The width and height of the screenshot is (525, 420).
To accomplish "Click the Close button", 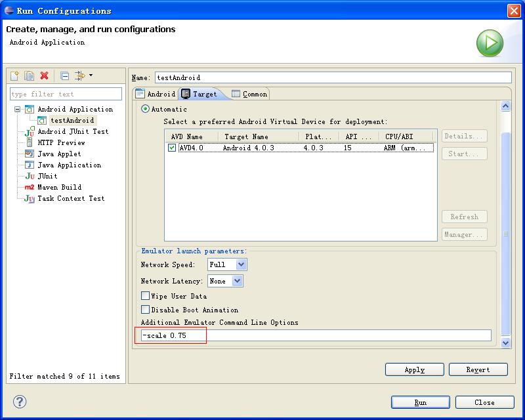I will (484, 402).
